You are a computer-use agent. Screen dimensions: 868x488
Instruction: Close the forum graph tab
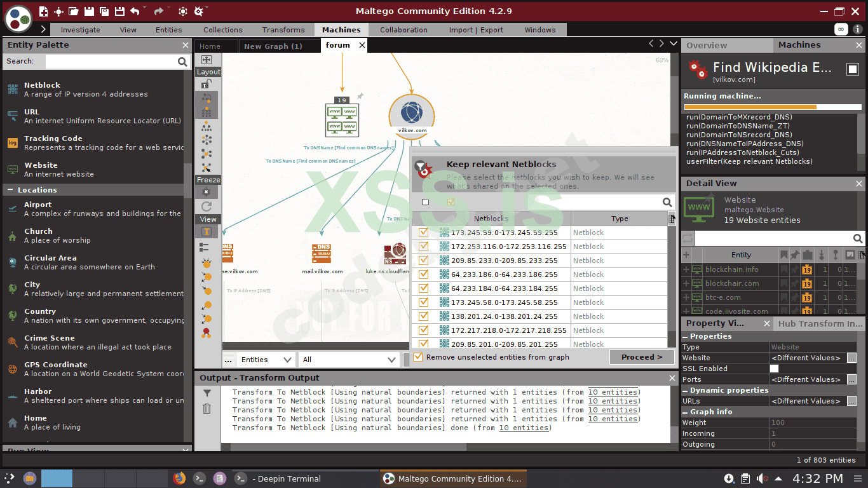coord(362,45)
